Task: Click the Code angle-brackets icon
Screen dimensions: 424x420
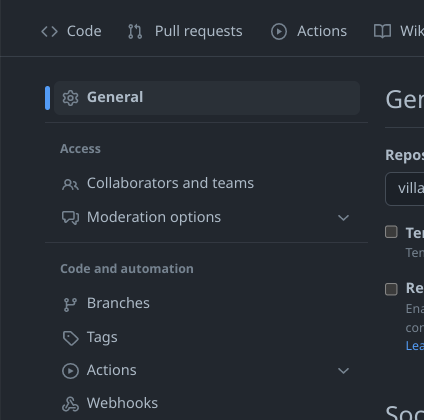Action: pos(49,32)
